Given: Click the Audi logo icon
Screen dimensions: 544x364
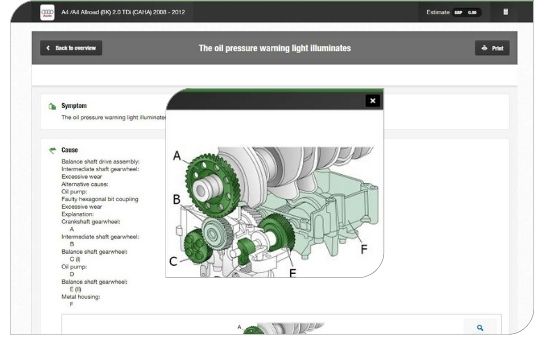Looking at the screenshot, I should coord(47,12).
